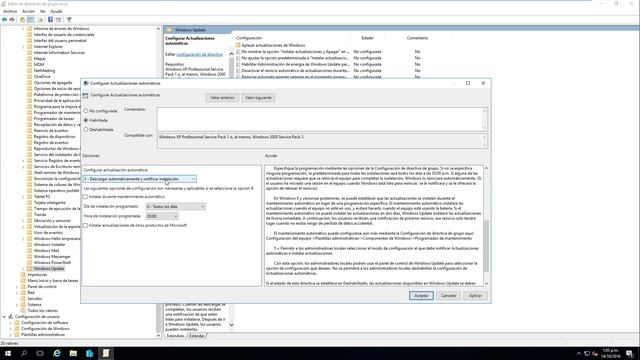The image size is (640, 360).
Task: Select the Windows Installer tree item
Action: 49,244
